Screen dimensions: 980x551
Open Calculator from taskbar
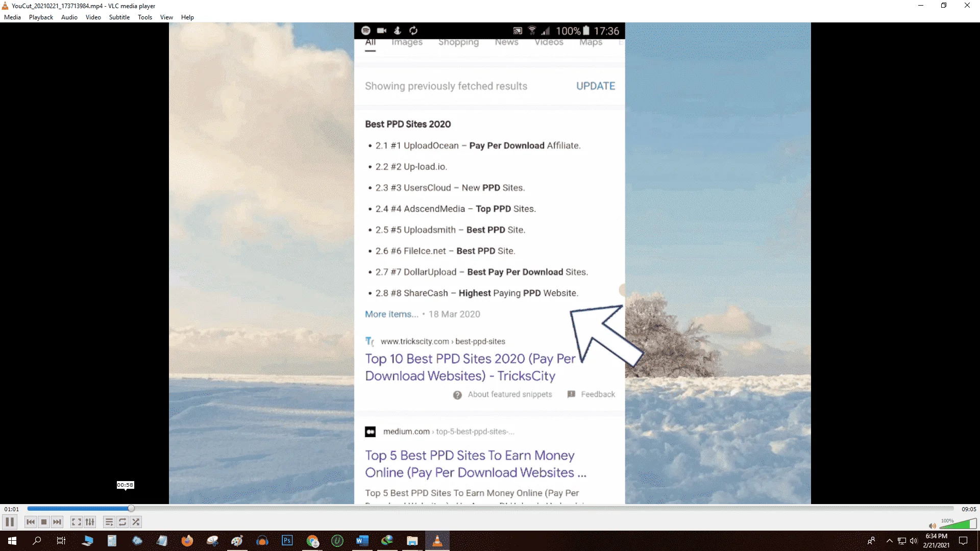[x=112, y=541]
